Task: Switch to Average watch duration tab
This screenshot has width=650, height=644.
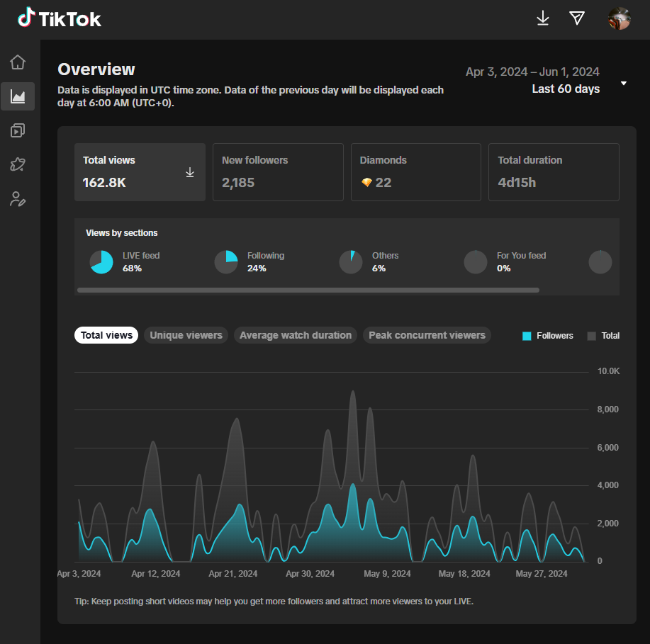Action: click(x=295, y=335)
